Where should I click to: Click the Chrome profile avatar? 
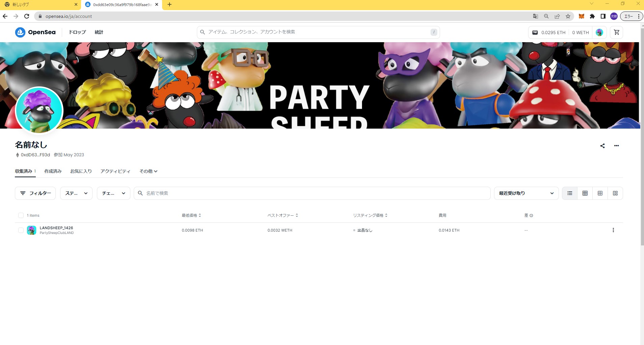click(614, 16)
